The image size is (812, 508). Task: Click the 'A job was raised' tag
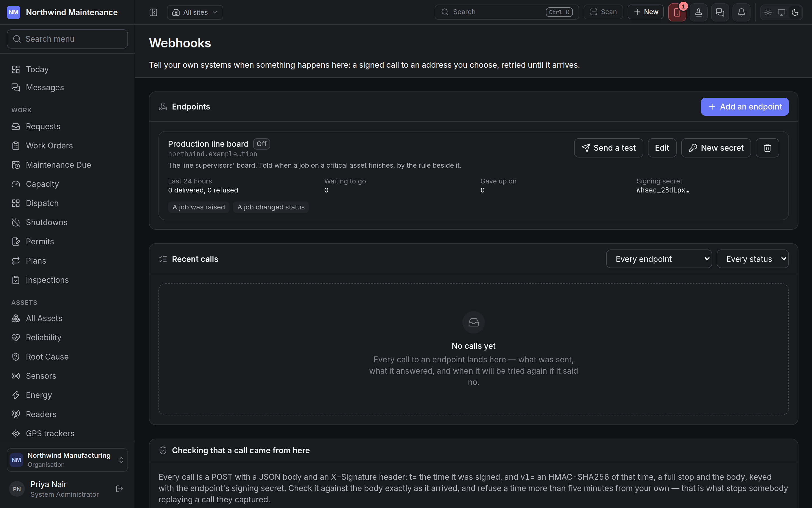pos(199,207)
